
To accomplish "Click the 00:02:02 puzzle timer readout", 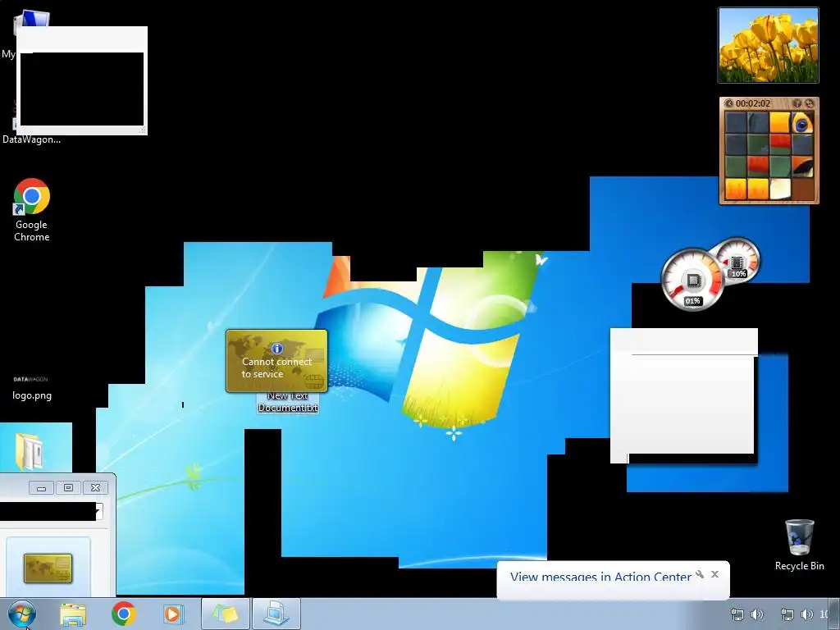I will [753, 103].
